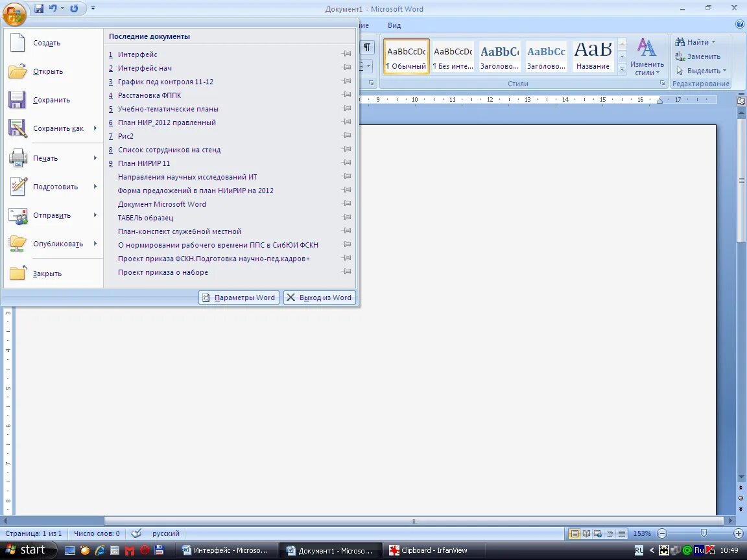The width and height of the screenshot is (747, 560).
Task: Click the printer icon beside Печать
Action: (18, 158)
